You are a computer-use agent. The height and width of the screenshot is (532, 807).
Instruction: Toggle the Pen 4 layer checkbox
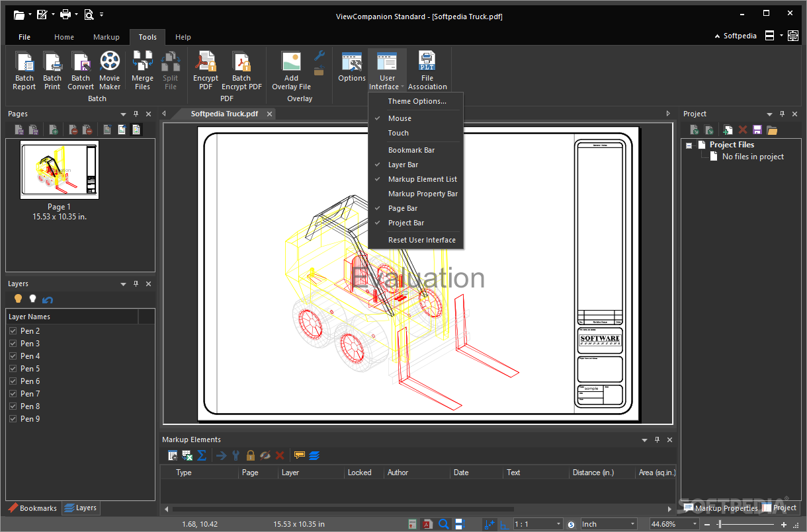coord(13,356)
